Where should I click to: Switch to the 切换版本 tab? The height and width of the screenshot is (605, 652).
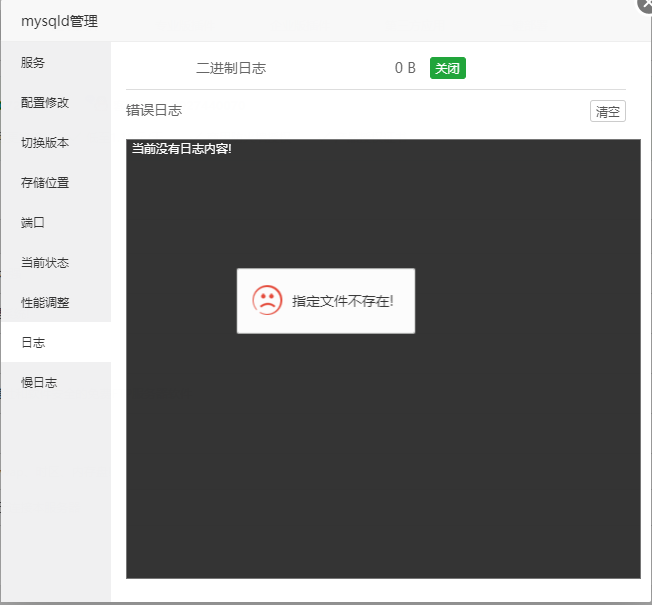click(56, 142)
